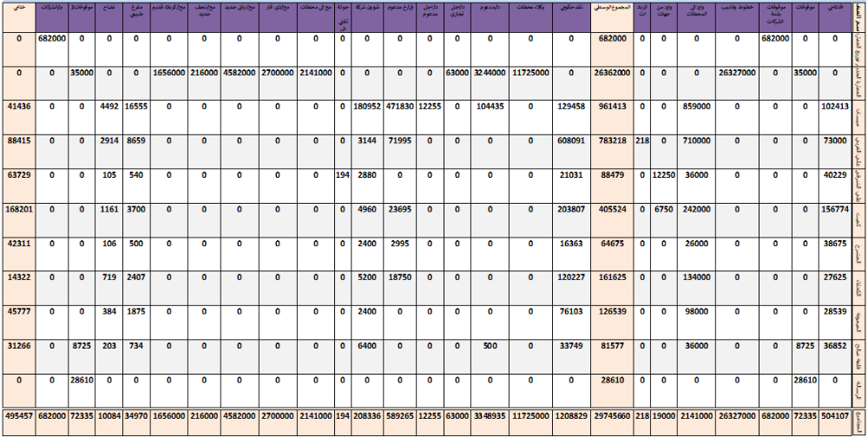Click the 'افتتاحي' column header
This screenshot has height=437, width=868.
pyautogui.click(x=835, y=16)
